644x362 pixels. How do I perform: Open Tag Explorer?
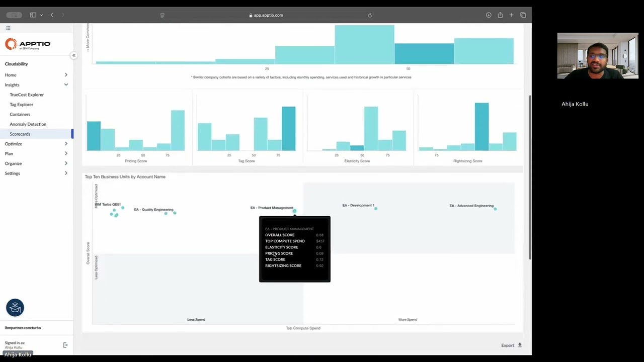pyautogui.click(x=21, y=105)
